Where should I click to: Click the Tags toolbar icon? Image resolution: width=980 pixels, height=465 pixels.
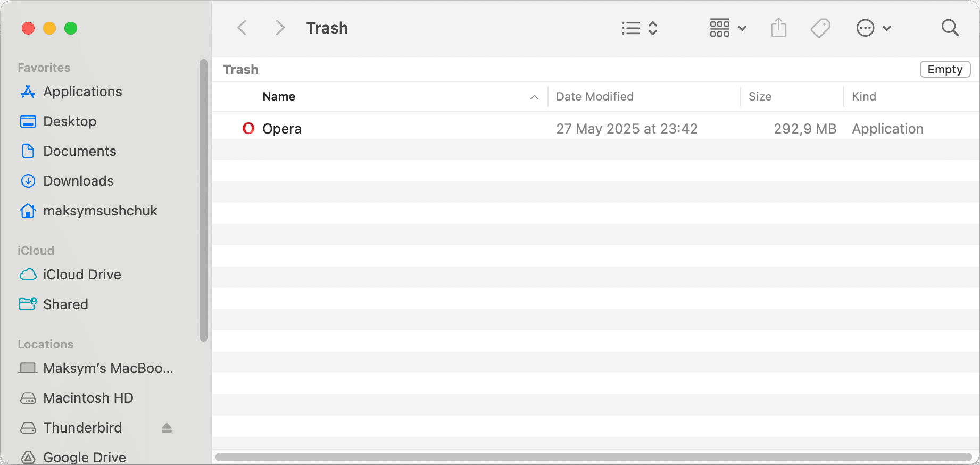[820, 28]
